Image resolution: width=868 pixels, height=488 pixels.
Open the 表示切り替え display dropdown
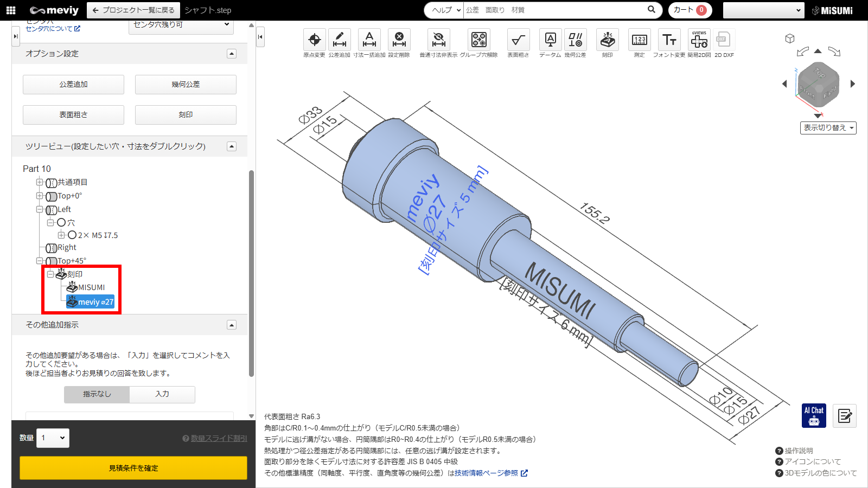click(x=828, y=128)
